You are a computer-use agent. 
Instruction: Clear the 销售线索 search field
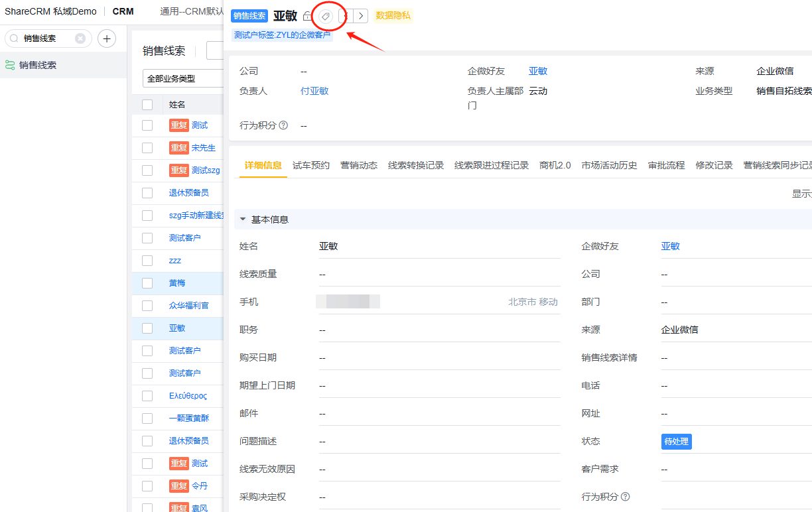pos(80,38)
